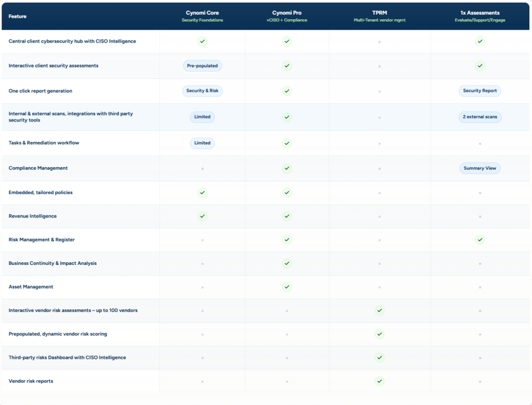Click 'Business Continuity & Impact Analysis' row label
This screenshot has width=532, height=405.
tap(52, 263)
